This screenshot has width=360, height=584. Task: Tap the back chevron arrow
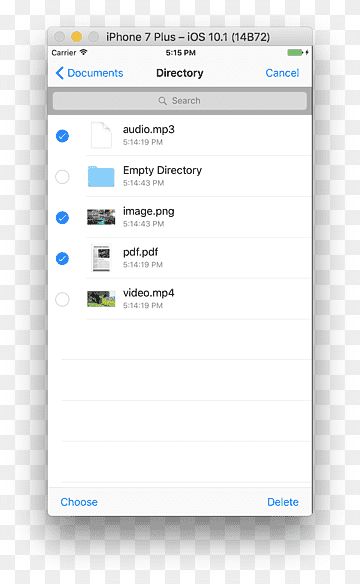click(60, 73)
